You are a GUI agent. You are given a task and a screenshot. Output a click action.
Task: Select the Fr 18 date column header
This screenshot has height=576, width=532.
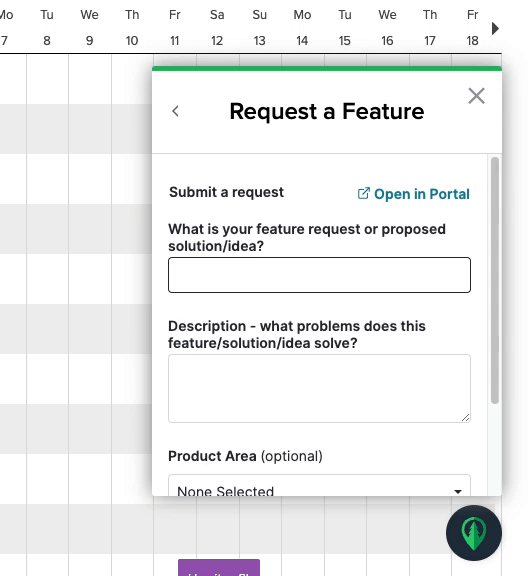click(x=472, y=28)
